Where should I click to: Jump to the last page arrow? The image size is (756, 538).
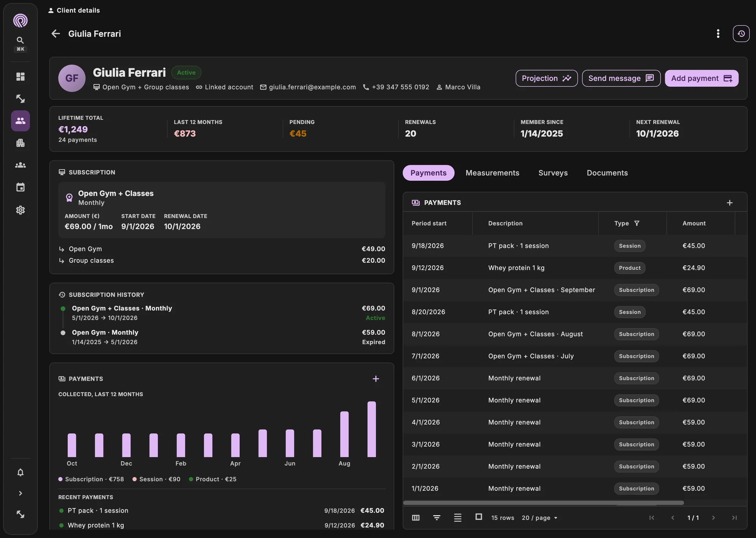(x=734, y=518)
